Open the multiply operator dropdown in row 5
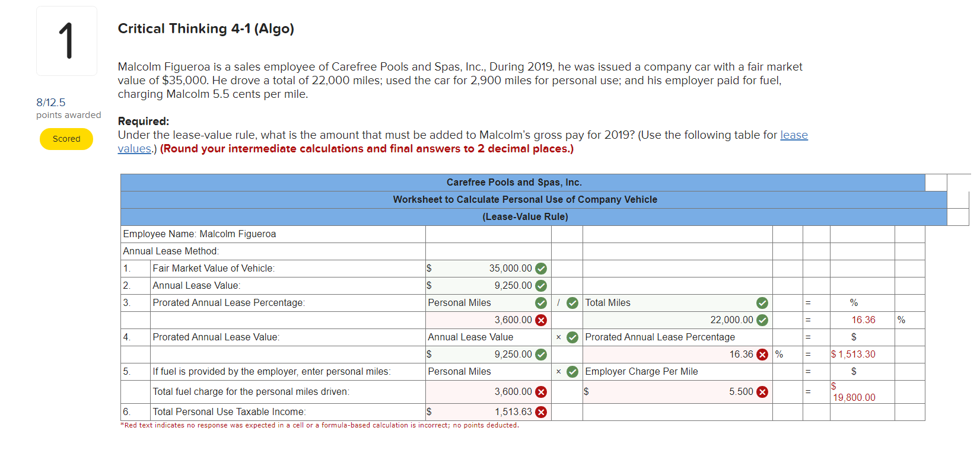Viewport: 980px width, 453px height. point(567,372)
